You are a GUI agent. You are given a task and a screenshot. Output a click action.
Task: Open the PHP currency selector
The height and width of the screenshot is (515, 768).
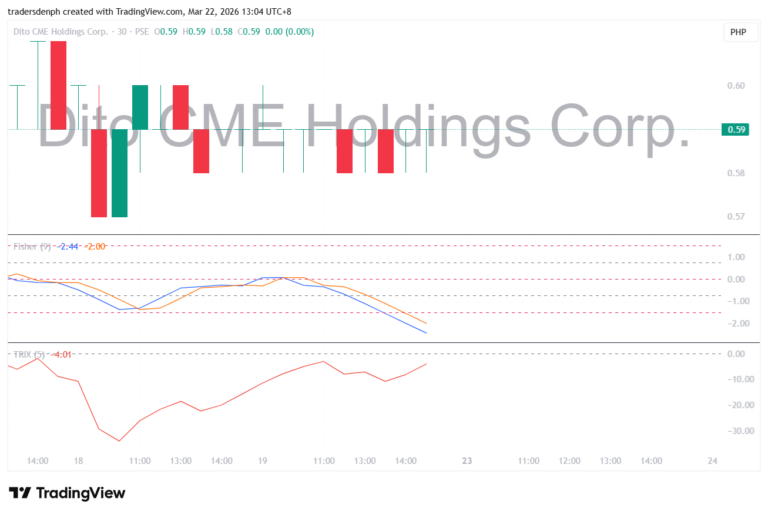click(738, 32)
